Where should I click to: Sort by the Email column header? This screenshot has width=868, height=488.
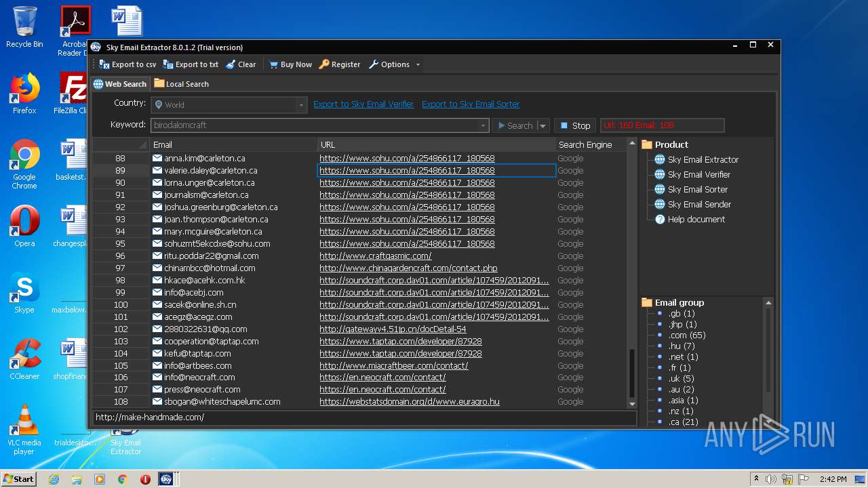[234, 144]
